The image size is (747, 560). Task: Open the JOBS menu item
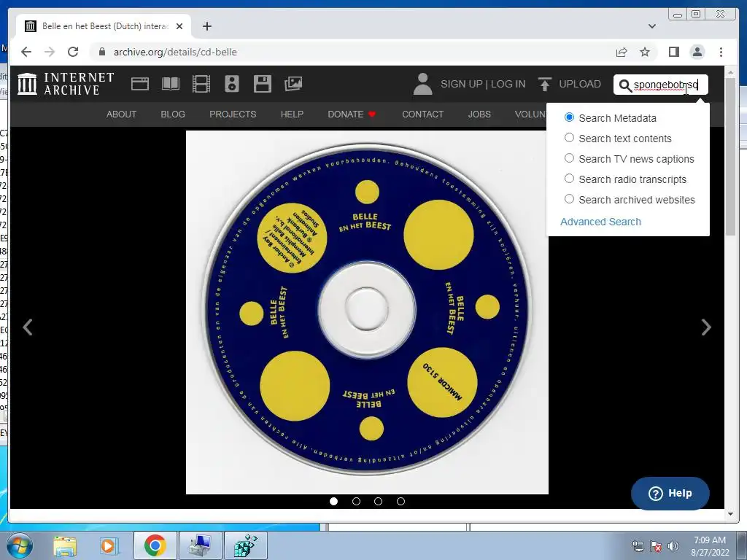[x=479, y=114]
